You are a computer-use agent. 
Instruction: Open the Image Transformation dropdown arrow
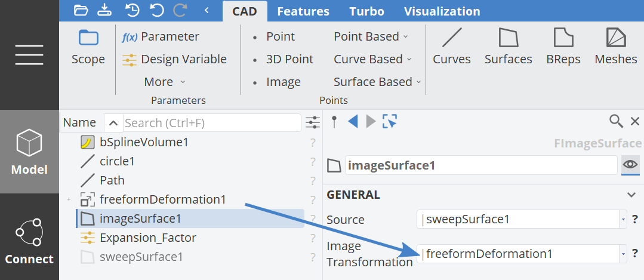pyautogui.click(x=623, y=254)
